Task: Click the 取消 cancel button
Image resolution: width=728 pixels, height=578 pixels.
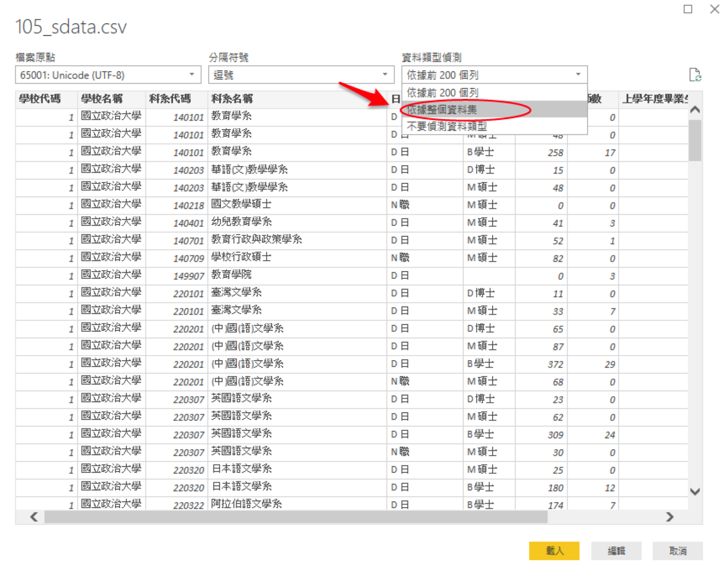Action: coord(678,550)
